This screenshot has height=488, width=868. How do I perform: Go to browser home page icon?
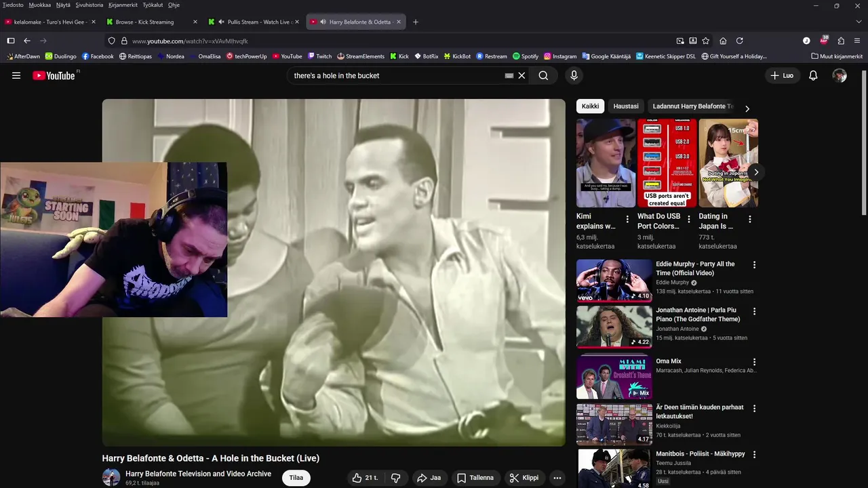point(723,41)
